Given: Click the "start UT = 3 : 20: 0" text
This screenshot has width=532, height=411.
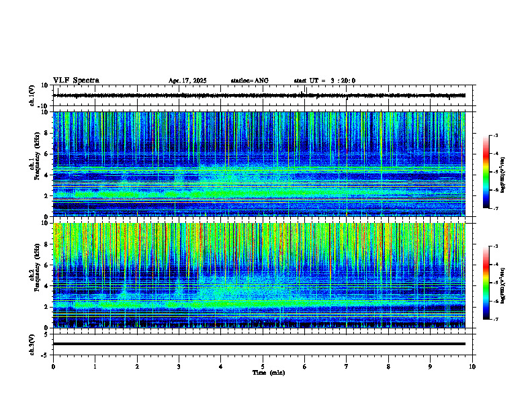Looking at the screenshot, I should click(x=324, y=81).
